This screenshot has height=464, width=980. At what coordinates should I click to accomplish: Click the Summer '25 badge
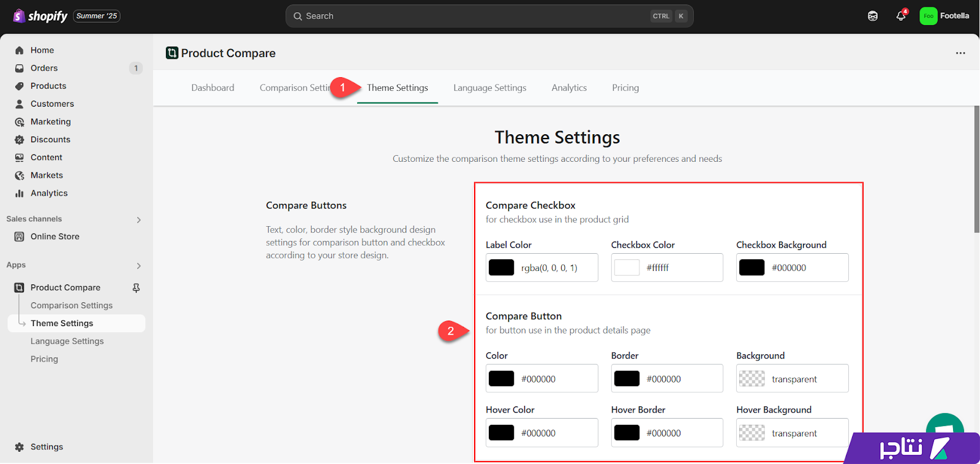[97, 16]
